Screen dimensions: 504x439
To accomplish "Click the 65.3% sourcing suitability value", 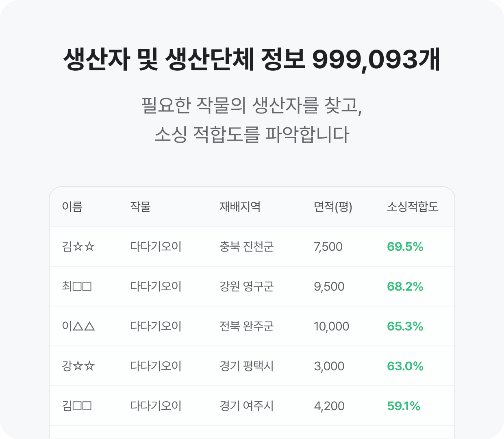I will (x=405, y=326).
